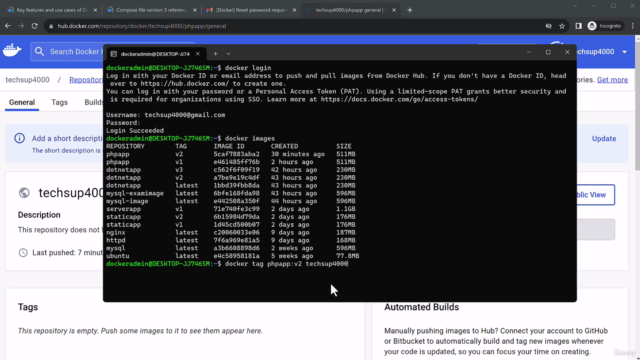Close the Docker Reset password Gmail tab
640x360 pixels.
[294, 10]
